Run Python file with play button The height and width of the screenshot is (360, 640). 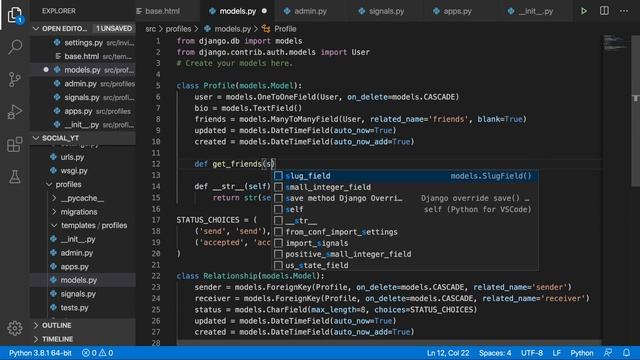pos(584,11)
